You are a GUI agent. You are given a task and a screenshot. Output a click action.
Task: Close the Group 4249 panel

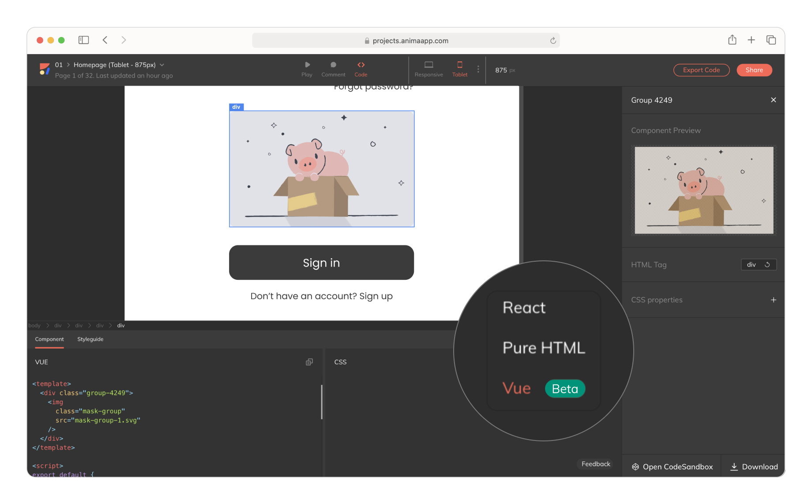coord(773,100)
